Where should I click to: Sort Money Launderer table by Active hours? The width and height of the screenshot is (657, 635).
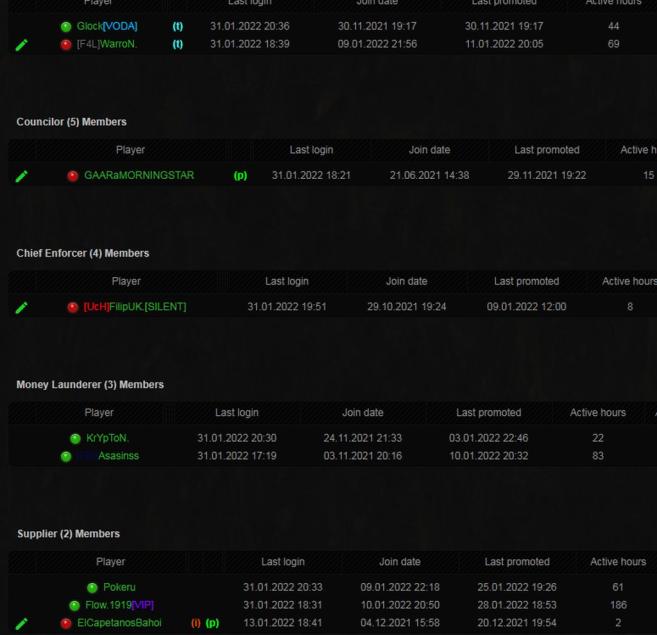(x=597, y=412)
